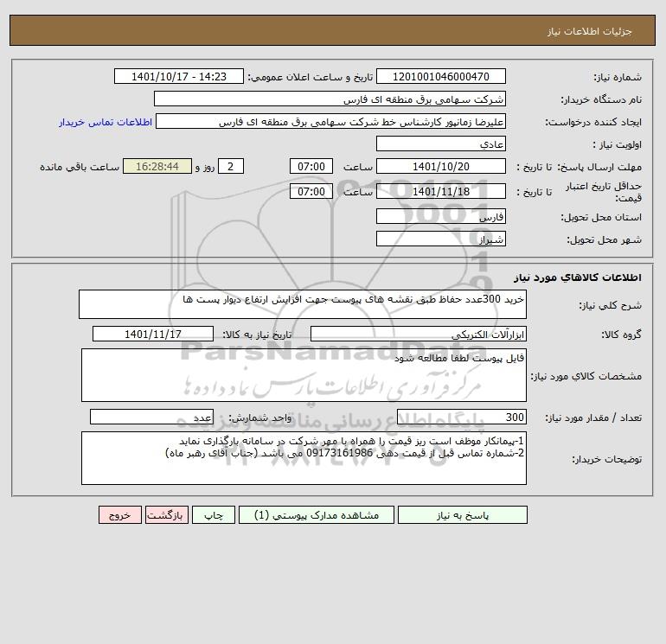Click the 'خروج' exit button
Image resolution: width=666 pixels, height=644 pixels.
[x=119, y=515]
